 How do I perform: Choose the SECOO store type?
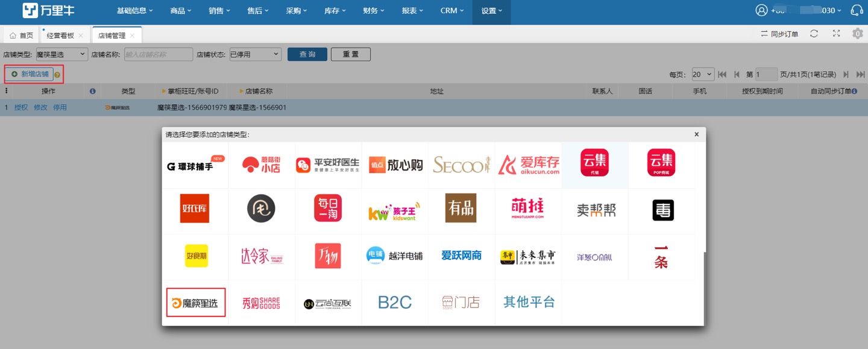461,165
